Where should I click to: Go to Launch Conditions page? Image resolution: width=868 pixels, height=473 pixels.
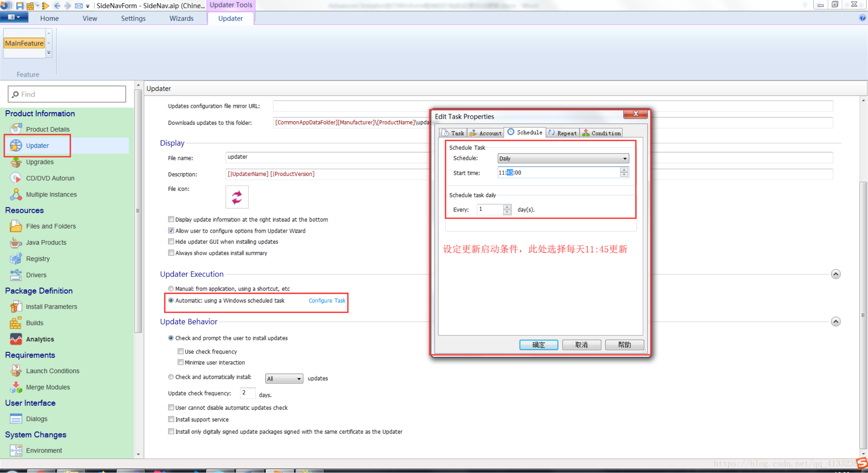52,371
